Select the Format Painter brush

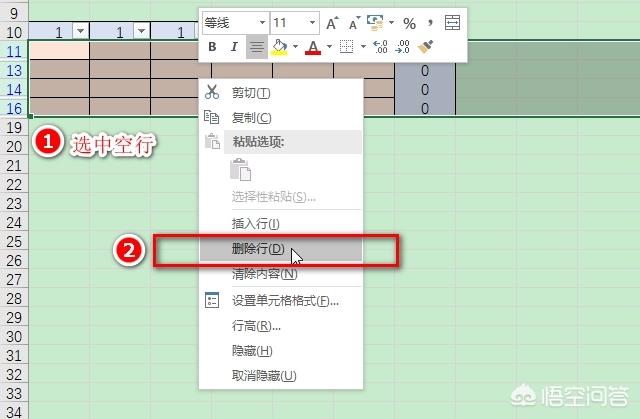[425, 47]
